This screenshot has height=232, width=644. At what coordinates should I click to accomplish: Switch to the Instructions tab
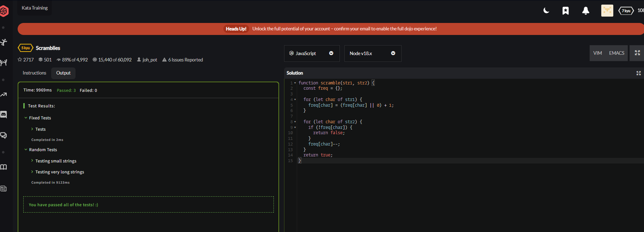[x=34, y=73]
